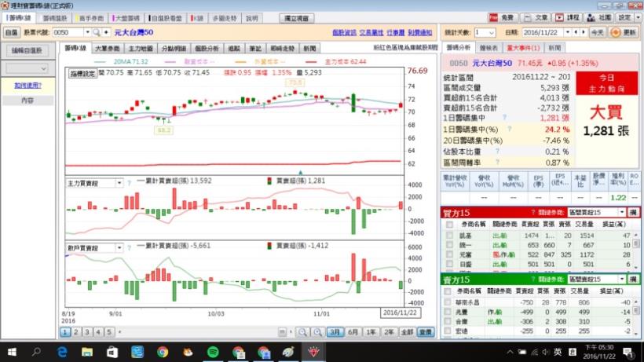Click the 指標設定 button on the chart

82,74
